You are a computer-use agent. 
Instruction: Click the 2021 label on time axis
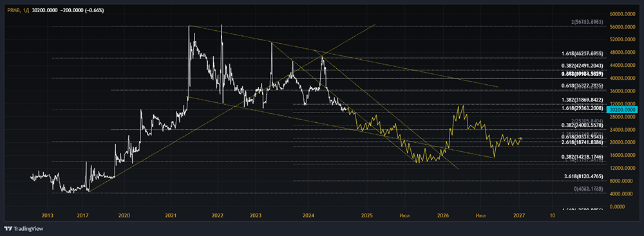pyautogui.click(x=171, y=215)
